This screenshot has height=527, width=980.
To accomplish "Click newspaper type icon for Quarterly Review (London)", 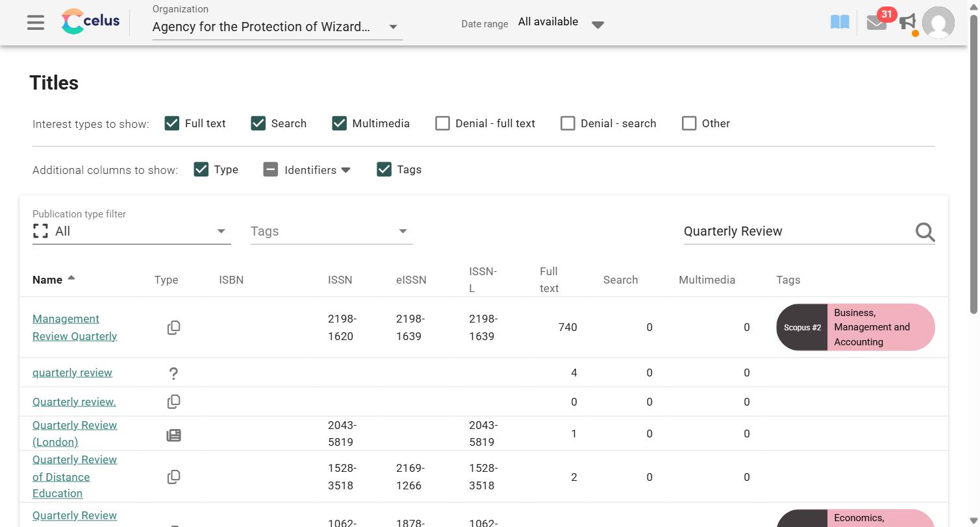I will 173,435.
